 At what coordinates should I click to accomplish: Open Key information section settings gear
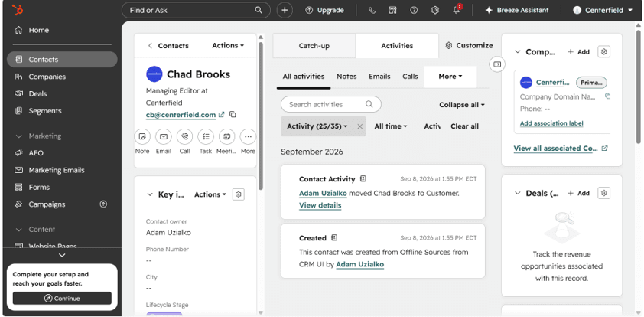[x=239, y=194]
